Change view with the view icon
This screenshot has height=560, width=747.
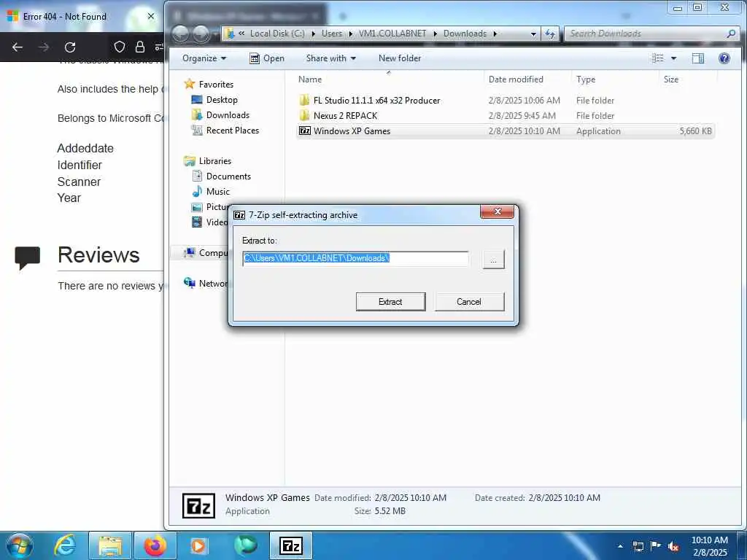coord(658,58)
